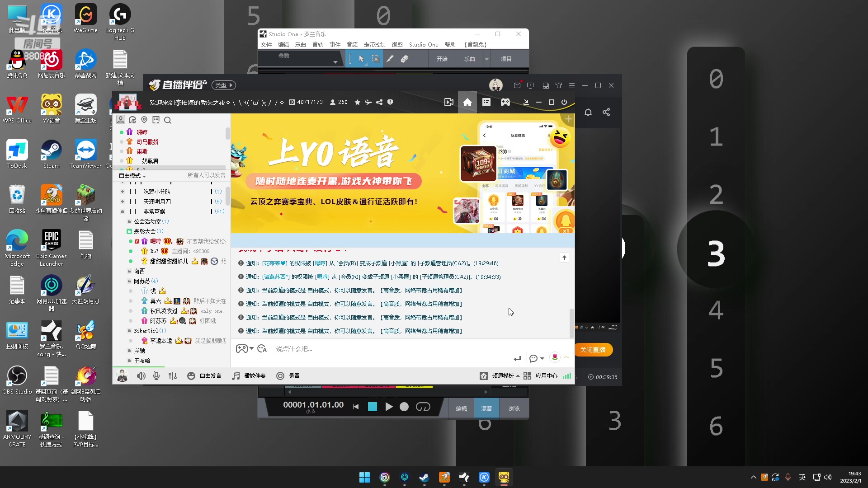Open the 文件 menu in Studio One

pos(266,44)
